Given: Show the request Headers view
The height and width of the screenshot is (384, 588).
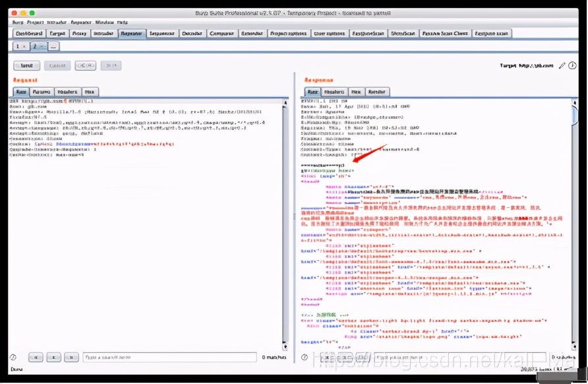Looking at the screenshot, I should point(67,92).
